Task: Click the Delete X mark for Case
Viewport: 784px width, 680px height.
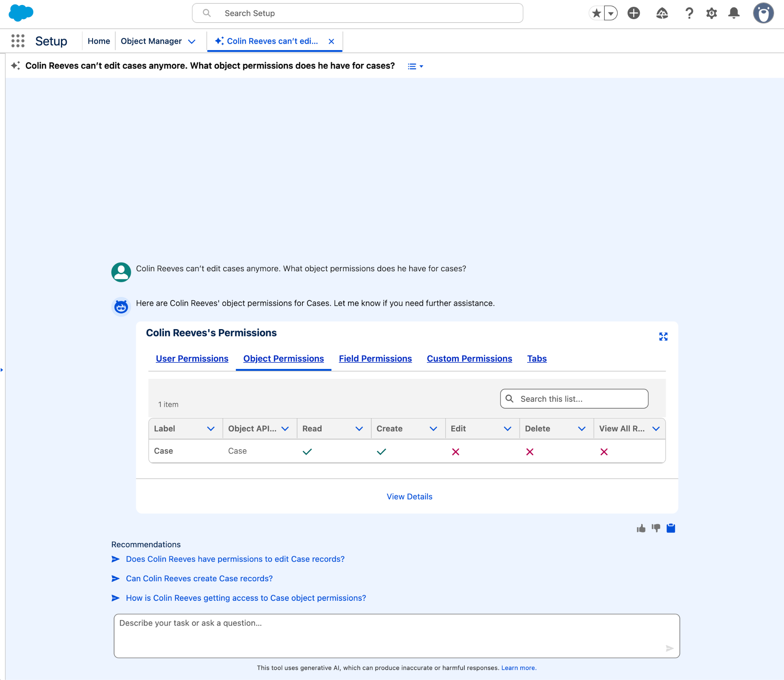Action: pyautogui.click(x=530, y=452)
